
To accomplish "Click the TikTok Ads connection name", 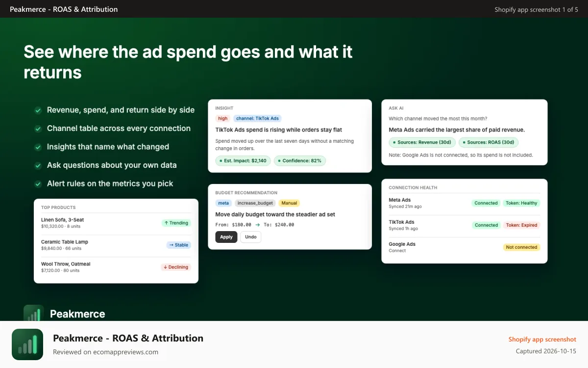I will (x=401, y=222).
